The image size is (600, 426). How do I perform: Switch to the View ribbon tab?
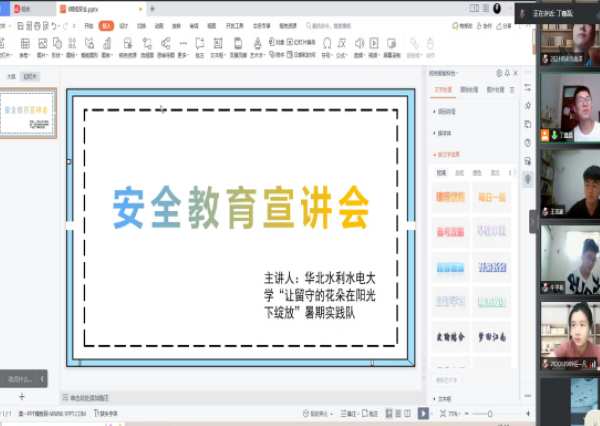coord(212,26)
